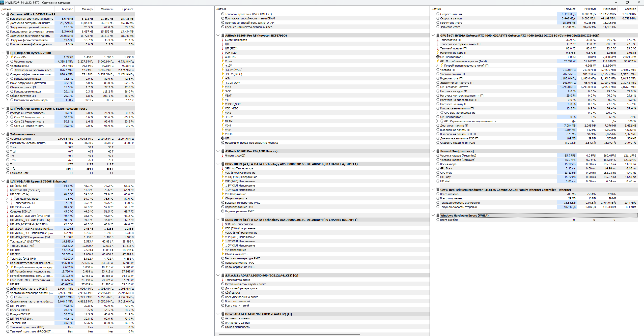Expand GPU Ограничители производительности row
Viewport: 644px width, 336px height.
(437, 121)
